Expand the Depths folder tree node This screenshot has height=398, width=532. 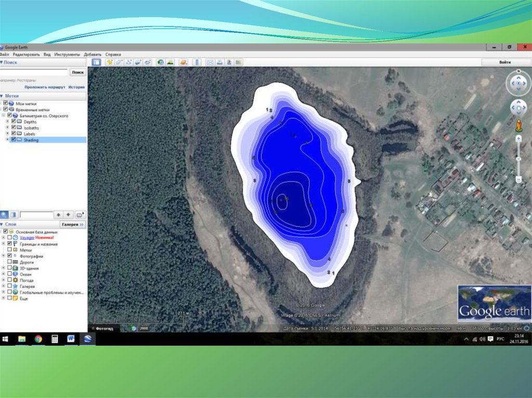(x=7, y=121)
